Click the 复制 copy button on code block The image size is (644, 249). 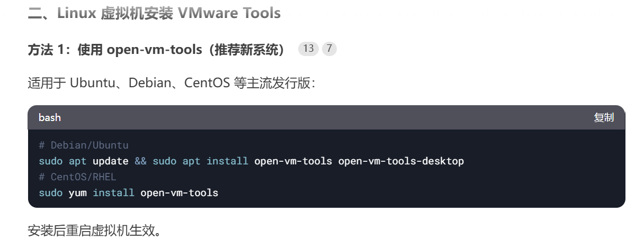coord(604,117)
